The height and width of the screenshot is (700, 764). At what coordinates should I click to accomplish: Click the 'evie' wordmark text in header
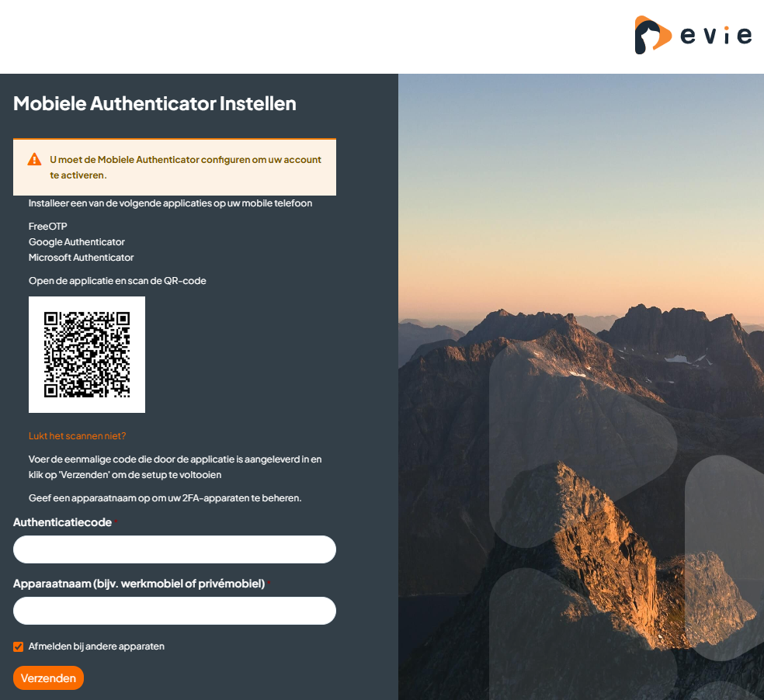click(x=716, y=35)
